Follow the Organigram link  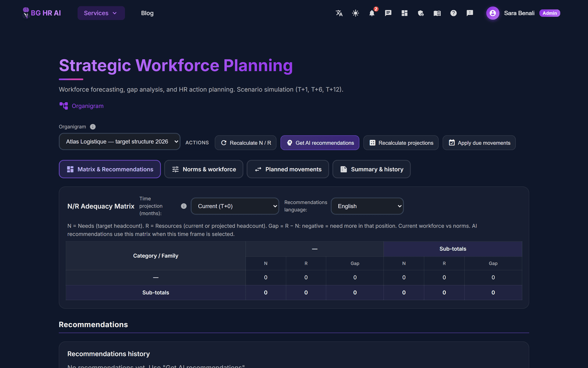[x=87, y=106]
